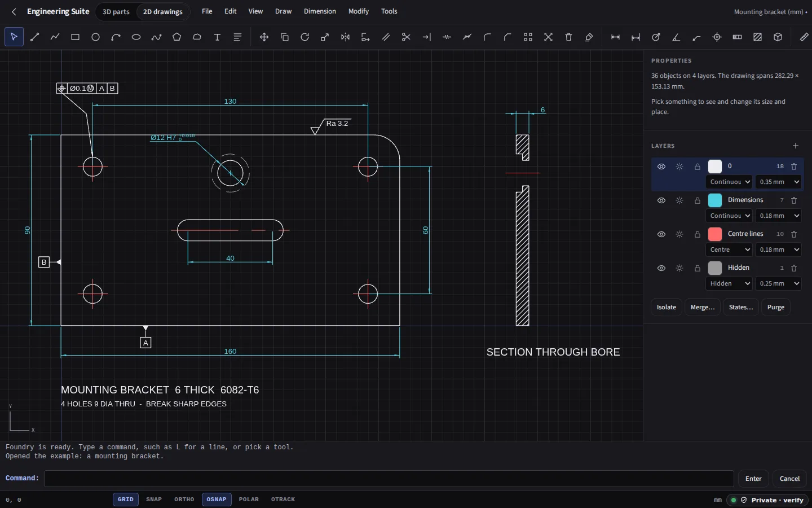Toggle Hidden layer eye icon

661,268
